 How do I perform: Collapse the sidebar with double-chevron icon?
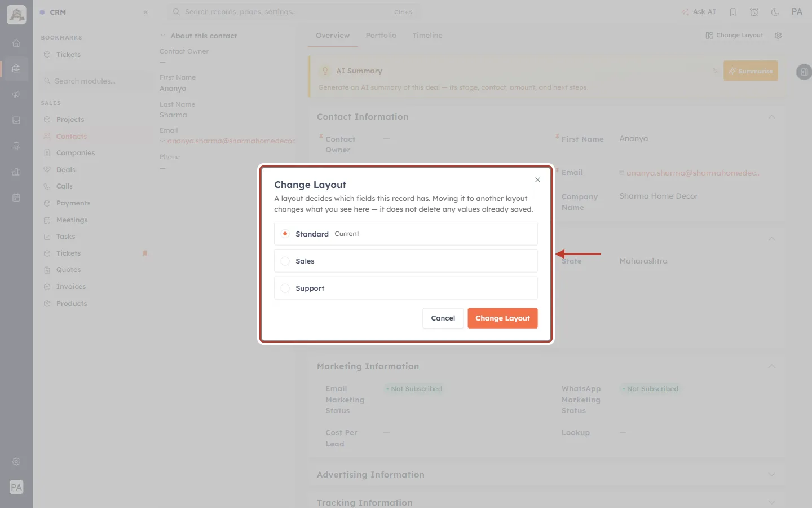[145, 12]
